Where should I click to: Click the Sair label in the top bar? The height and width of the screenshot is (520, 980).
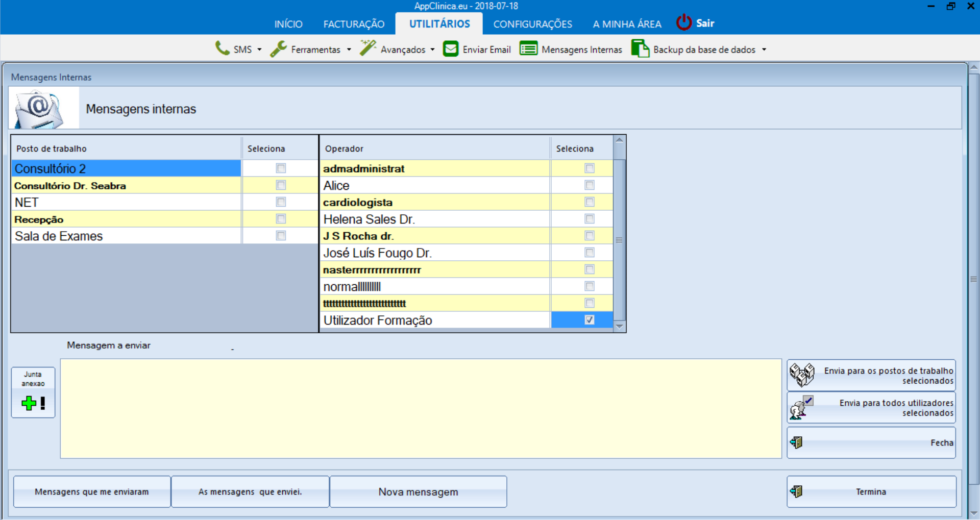(705, 23)
